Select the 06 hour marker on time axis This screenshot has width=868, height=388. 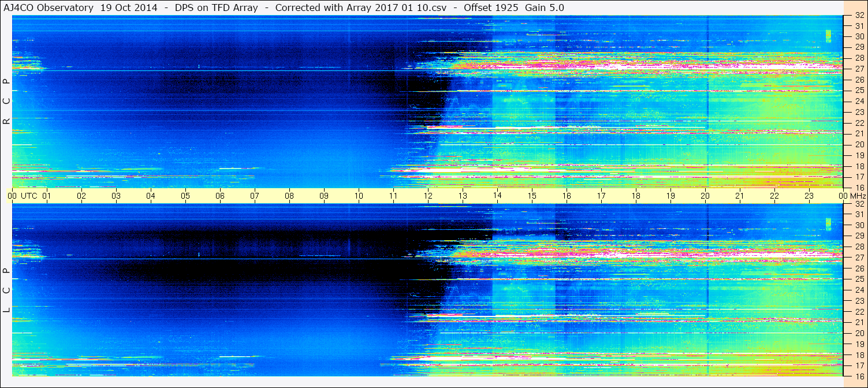click(x=220, y=196)
